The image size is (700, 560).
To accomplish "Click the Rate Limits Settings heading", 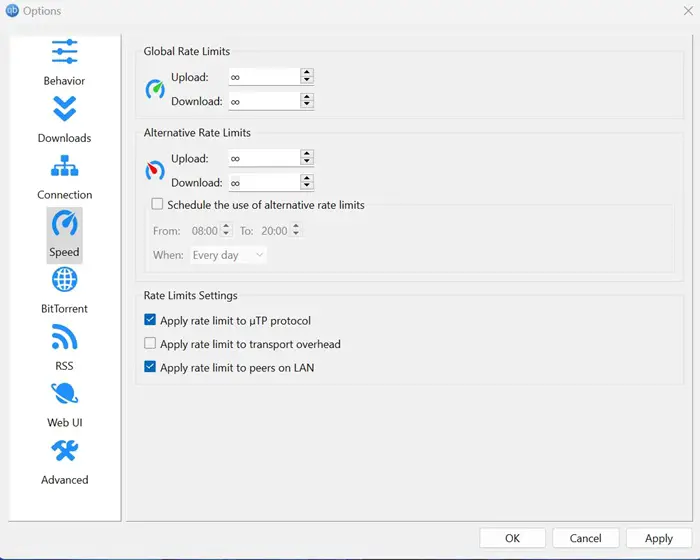I will point(190,295).
